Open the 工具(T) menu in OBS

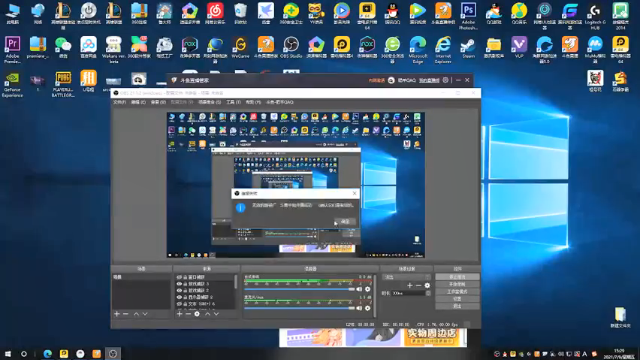233,102
